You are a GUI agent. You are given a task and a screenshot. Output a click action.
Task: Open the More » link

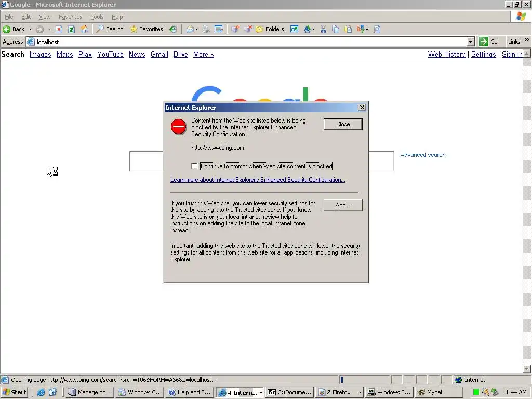tap(204, 54)
